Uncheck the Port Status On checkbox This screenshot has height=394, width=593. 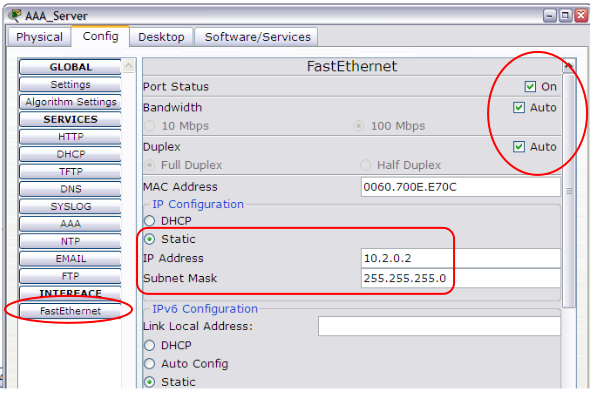[530, 87]
